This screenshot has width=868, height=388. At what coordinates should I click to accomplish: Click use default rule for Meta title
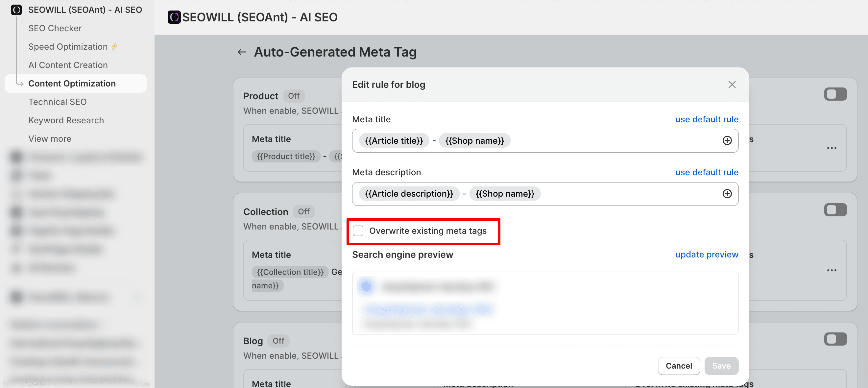707,119
